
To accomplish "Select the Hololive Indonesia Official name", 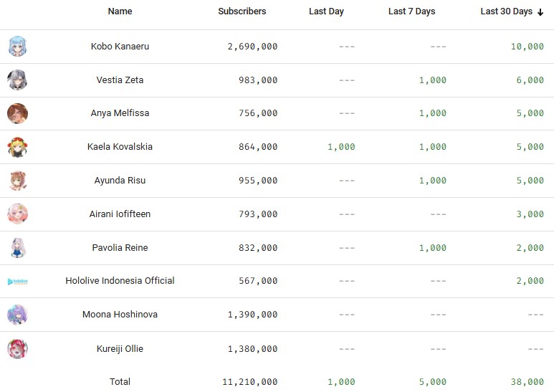I will pyautogui.click(x=120, y=281).
